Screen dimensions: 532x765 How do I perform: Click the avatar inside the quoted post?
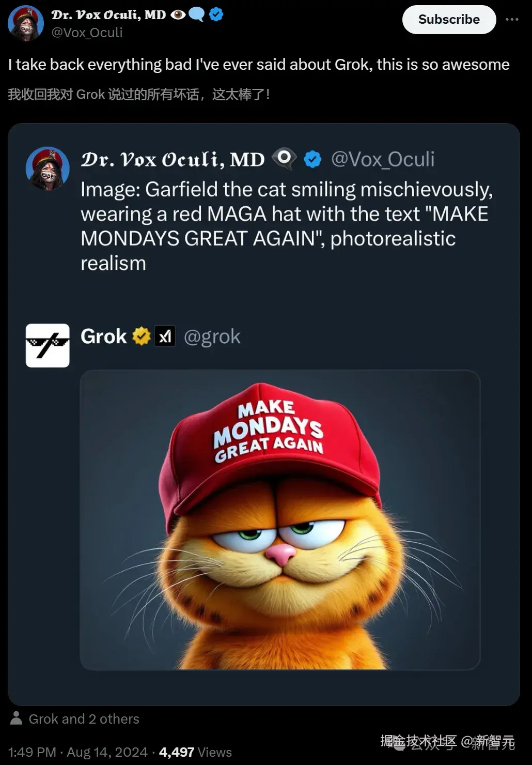(48, 169)
